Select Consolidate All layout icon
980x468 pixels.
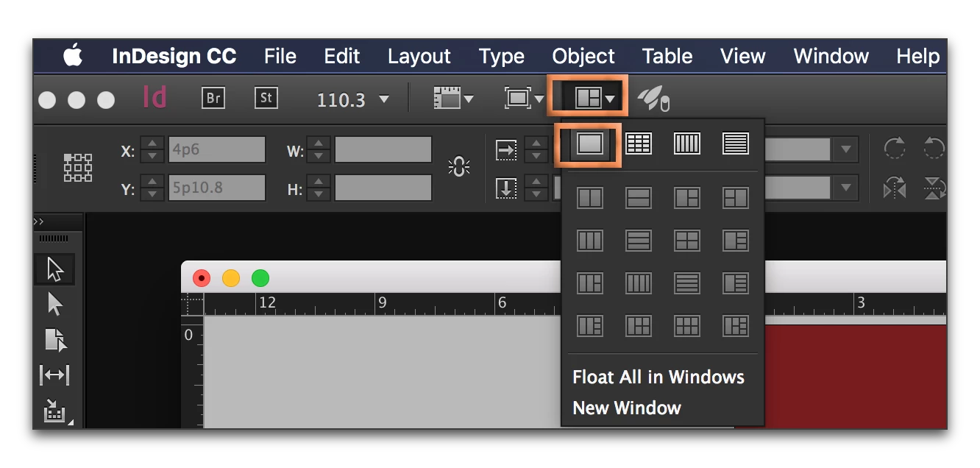pos(590,143)
